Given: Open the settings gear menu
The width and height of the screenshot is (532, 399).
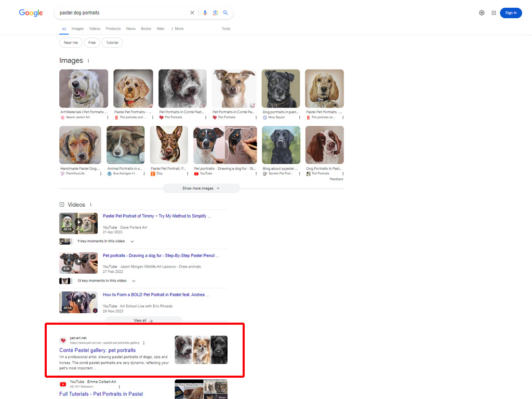Looking at the screenshot, I should click(482, 13).
